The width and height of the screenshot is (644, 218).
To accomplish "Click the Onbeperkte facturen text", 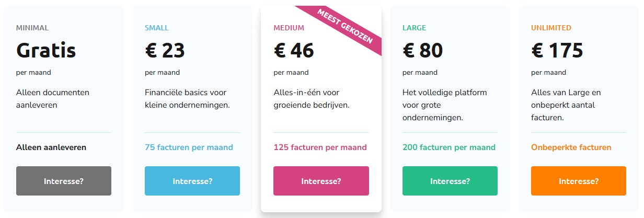I will click(571, 147).
